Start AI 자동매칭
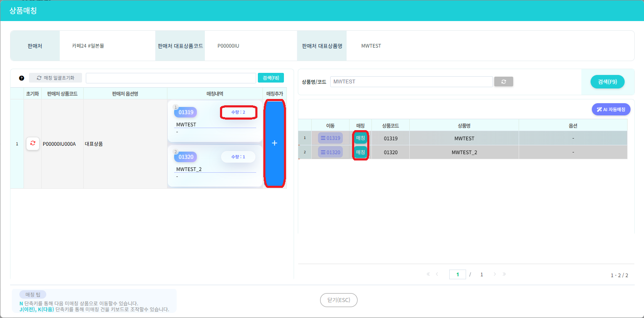 tap(611, 110)
